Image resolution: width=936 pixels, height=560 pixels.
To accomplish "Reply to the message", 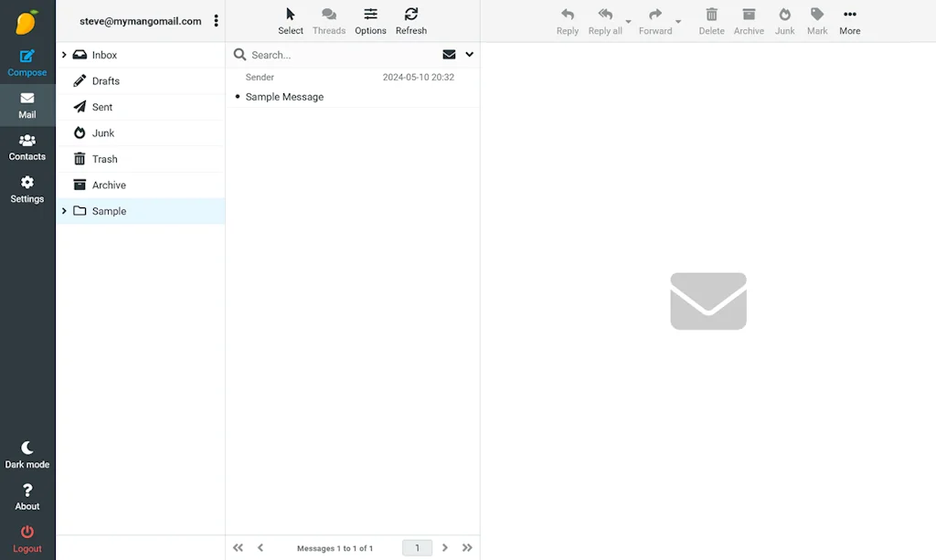I will pyautogui.click(x=567, y=20).
